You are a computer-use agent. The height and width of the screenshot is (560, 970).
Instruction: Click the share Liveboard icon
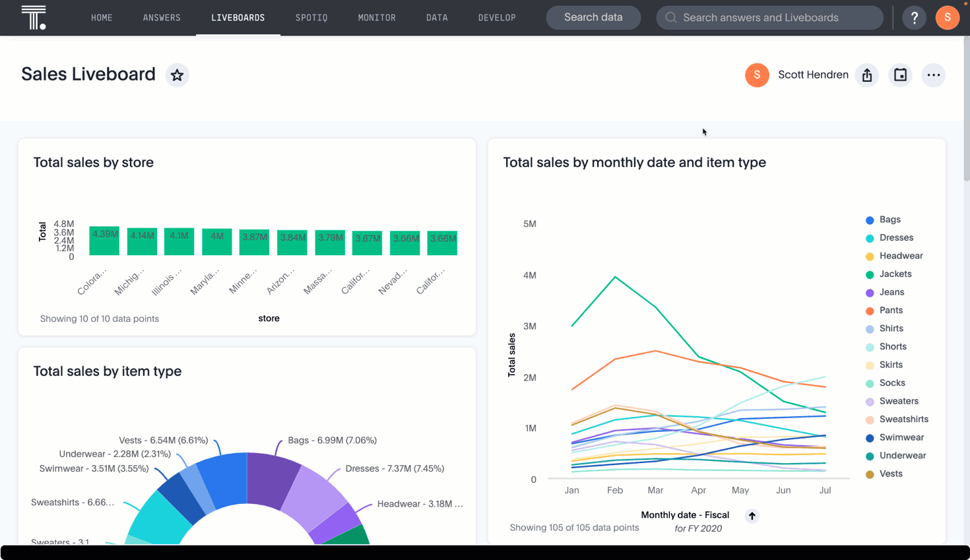point(867,75)
